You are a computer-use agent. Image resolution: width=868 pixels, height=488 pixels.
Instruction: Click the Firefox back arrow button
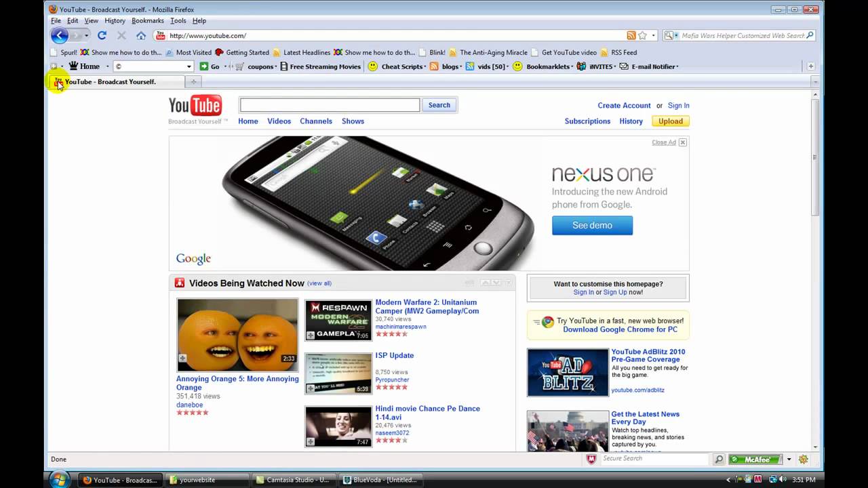tap(60, 35)
